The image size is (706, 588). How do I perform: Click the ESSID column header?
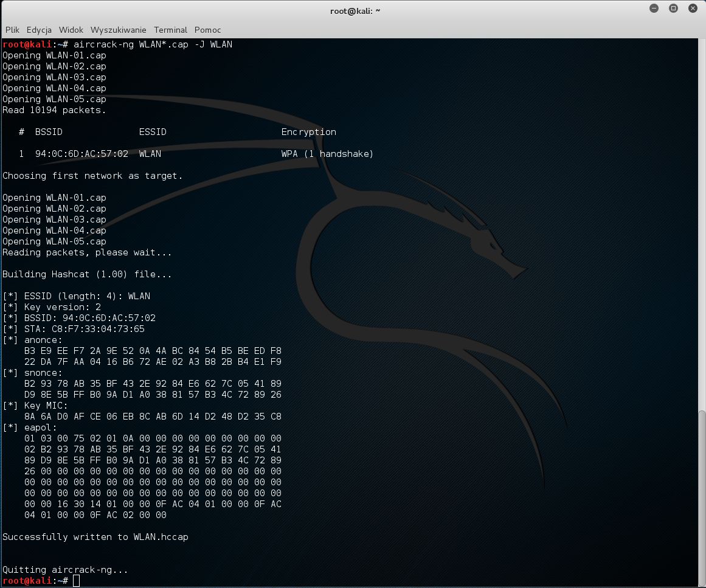pyautogui.click(x=153, y=132)
